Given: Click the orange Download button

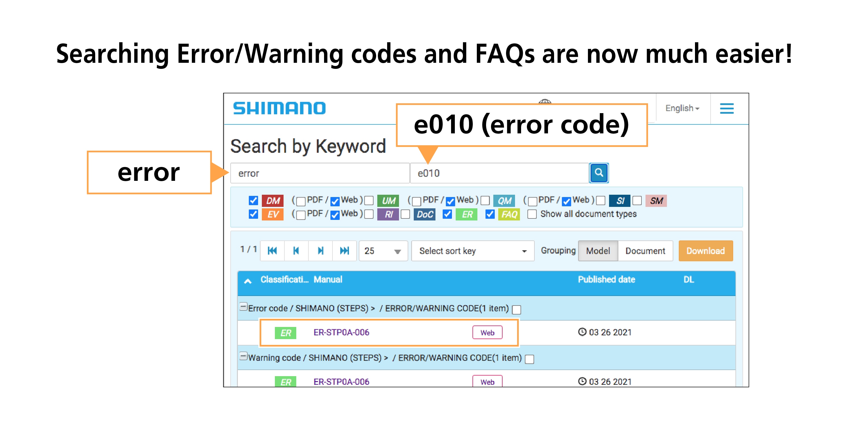Looking at the screenshot, I should [x=705, y=251].
